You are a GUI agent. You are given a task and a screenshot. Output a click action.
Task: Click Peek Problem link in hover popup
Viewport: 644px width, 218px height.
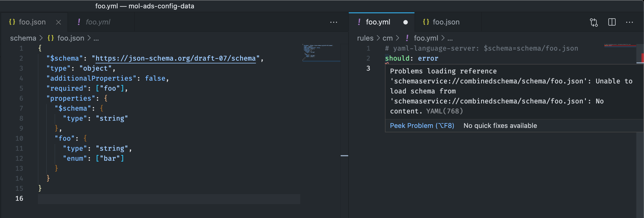click(x=422, y=126)
